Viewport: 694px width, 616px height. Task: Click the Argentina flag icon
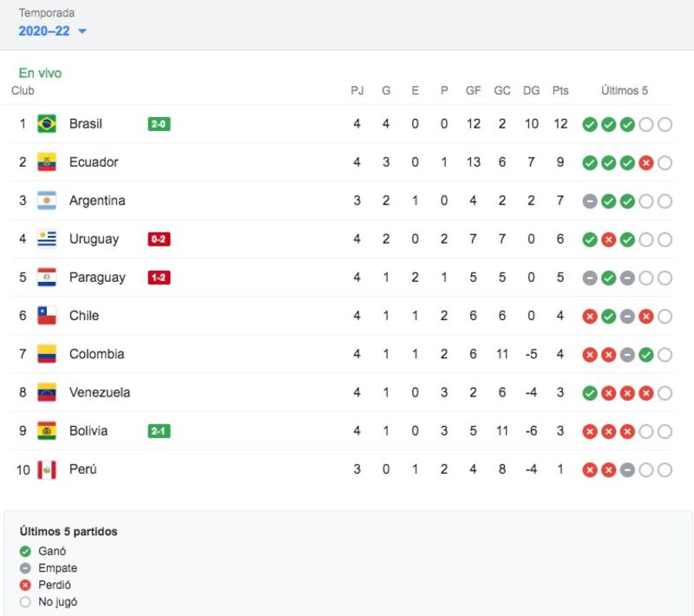pyautogui.click(x=47, y=200)
